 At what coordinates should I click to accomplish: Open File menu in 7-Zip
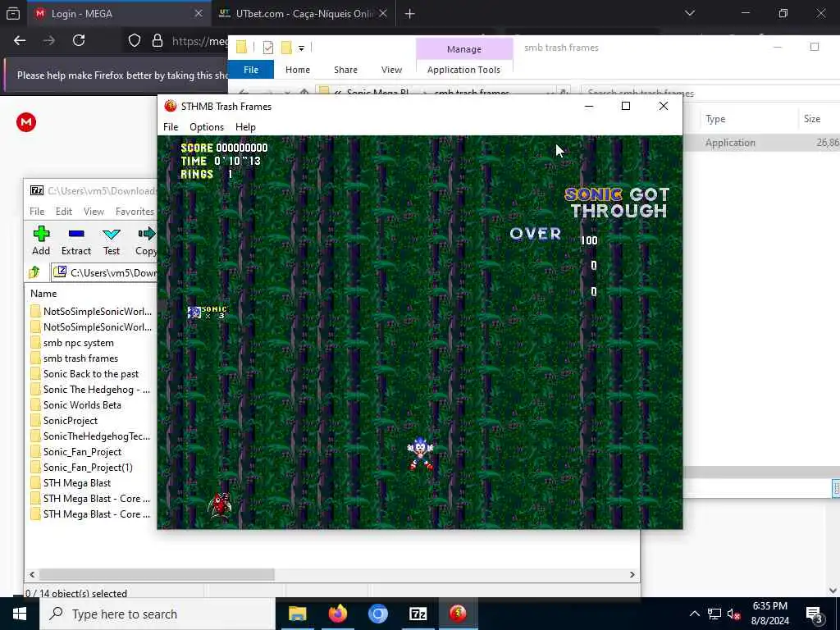(x=37, y=212)
